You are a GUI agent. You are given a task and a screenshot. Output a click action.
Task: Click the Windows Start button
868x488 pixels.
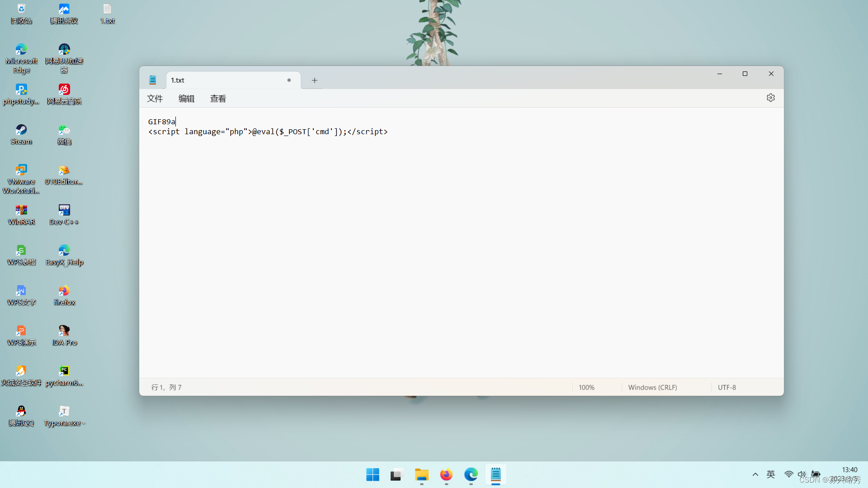point(373,474)
